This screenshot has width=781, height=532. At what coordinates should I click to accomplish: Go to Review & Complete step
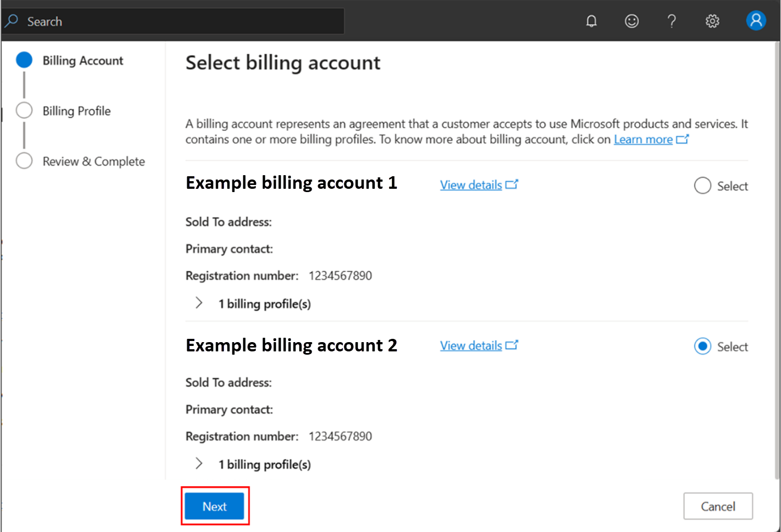point(25,161)
